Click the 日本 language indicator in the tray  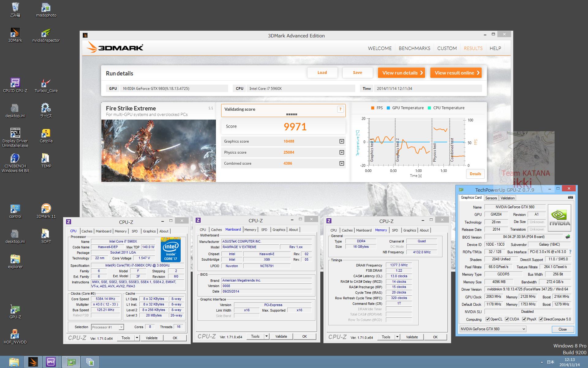click(x=550, y=362)
